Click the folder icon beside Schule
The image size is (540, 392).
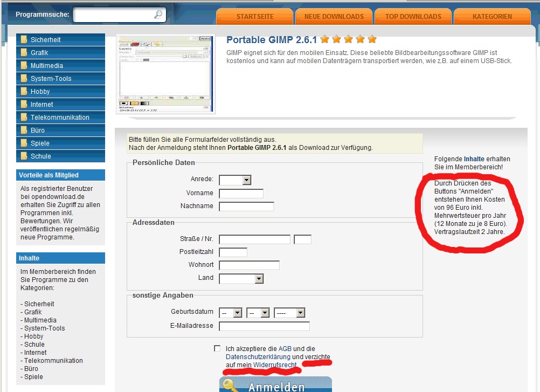[x=24, y=156]
